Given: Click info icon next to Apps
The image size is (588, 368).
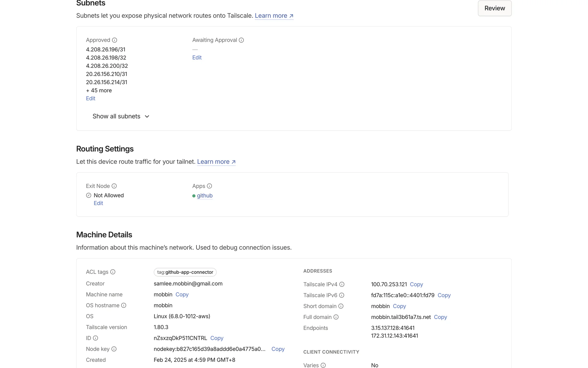Looking at the screenshot, I should (209, 186).
